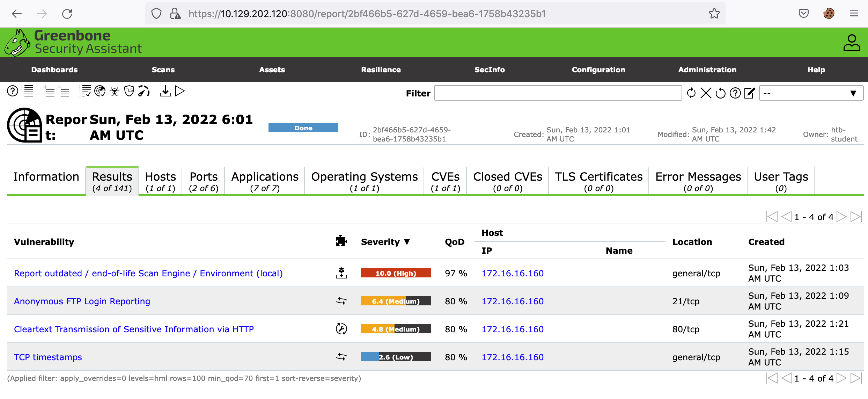Click the TLS shield icon
868x399 pixels.
pos(129,91)
